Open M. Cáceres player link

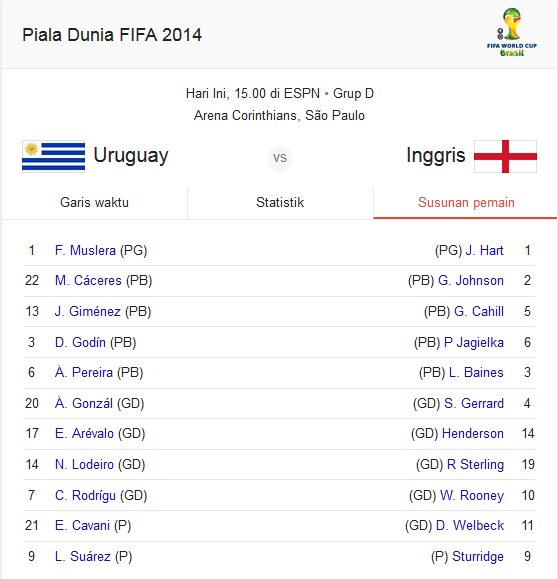[88, 281]
